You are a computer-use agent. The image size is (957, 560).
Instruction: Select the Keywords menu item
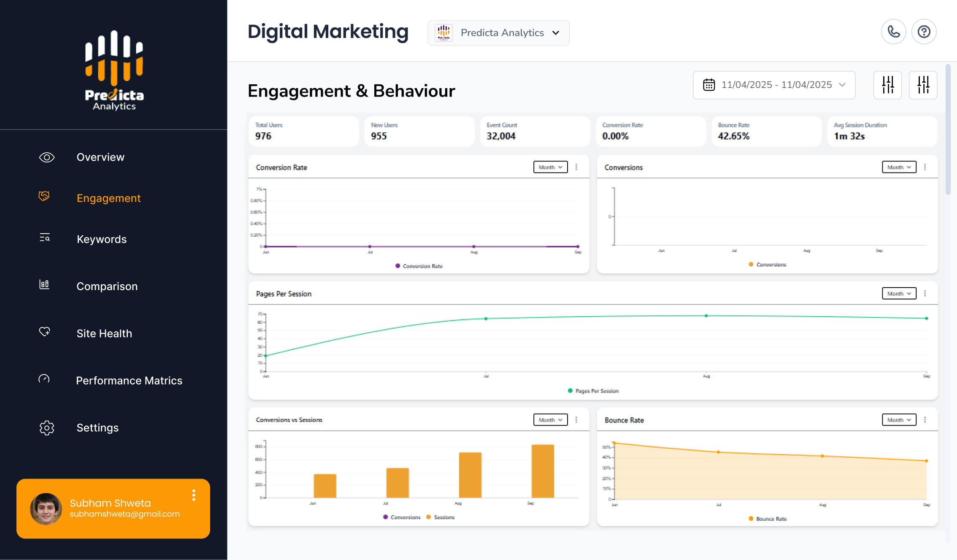[102, 240]
